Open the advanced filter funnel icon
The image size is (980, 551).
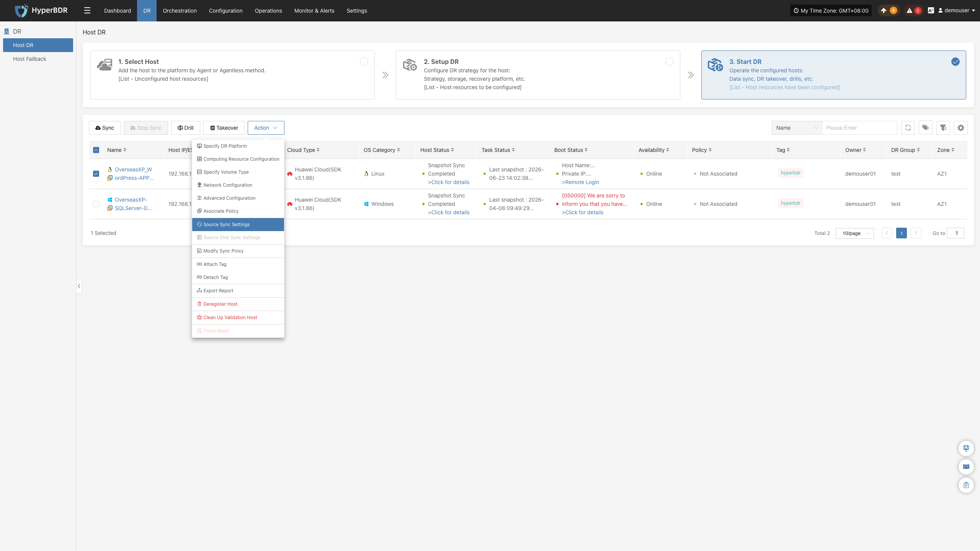pyautogui.click(x=943, y=128)
